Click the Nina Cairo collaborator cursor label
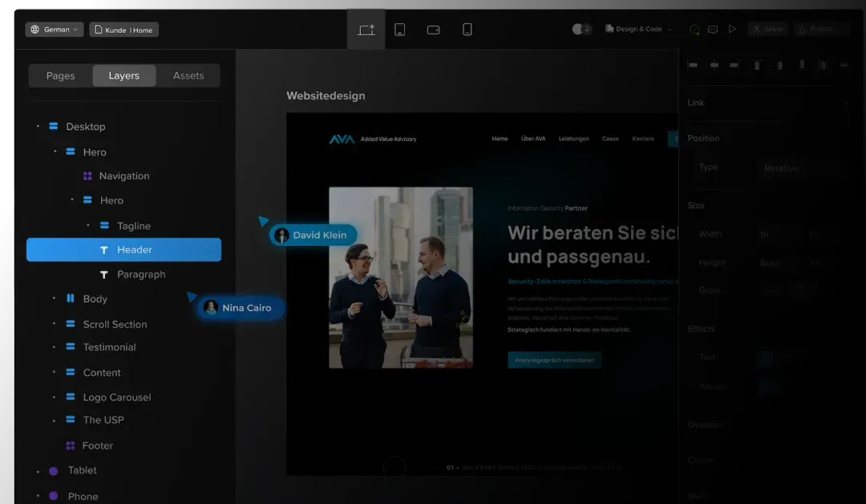Image resolution: width=866 pixels, height=504 pixels. pyautogui.click(x=241, y=308)
